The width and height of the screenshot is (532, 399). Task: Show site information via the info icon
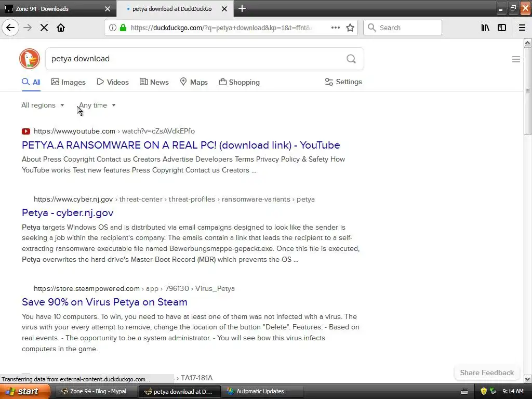[x=112, y=28]
